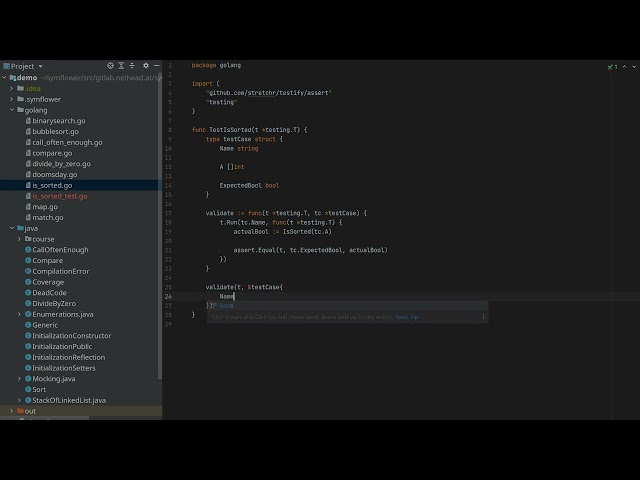The image size is (640, 480).
Task: Select InitializationConstructor class
Action: tap(71, 336)
